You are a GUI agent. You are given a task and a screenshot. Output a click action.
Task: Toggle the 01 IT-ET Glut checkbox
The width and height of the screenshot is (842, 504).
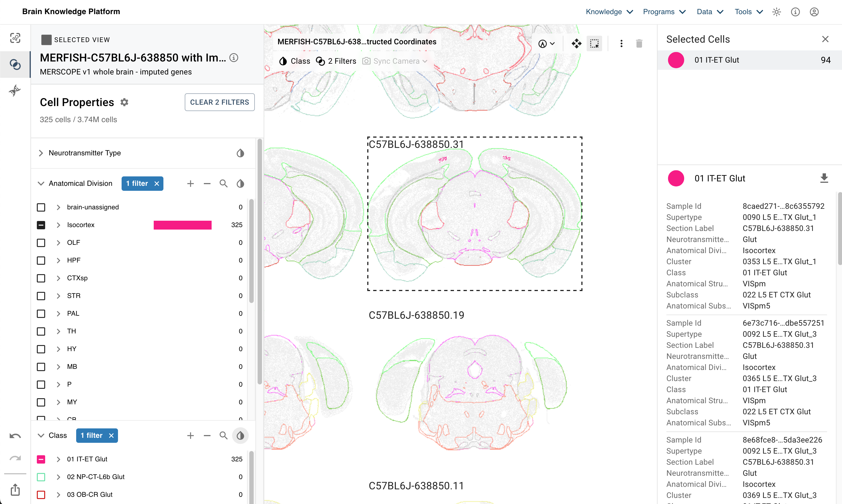[x=41, y=459]
